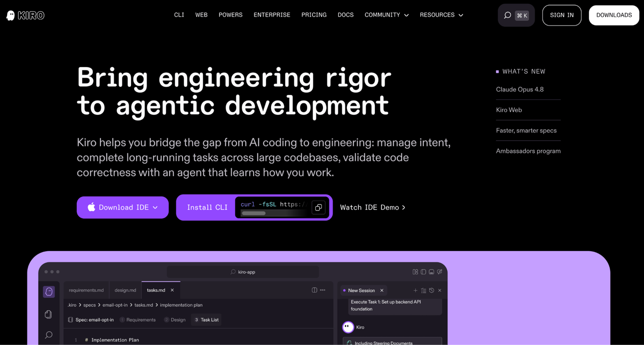The height and width of the screenshot is (345, 644).
Task: Click the ⌘K shortcut badge
Action: (522, 16)
